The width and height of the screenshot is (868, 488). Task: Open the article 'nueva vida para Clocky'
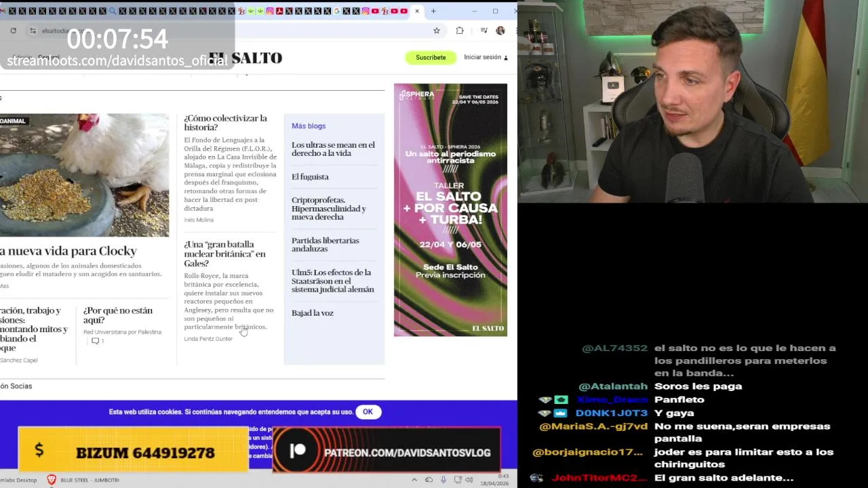(x=68, y=251)
